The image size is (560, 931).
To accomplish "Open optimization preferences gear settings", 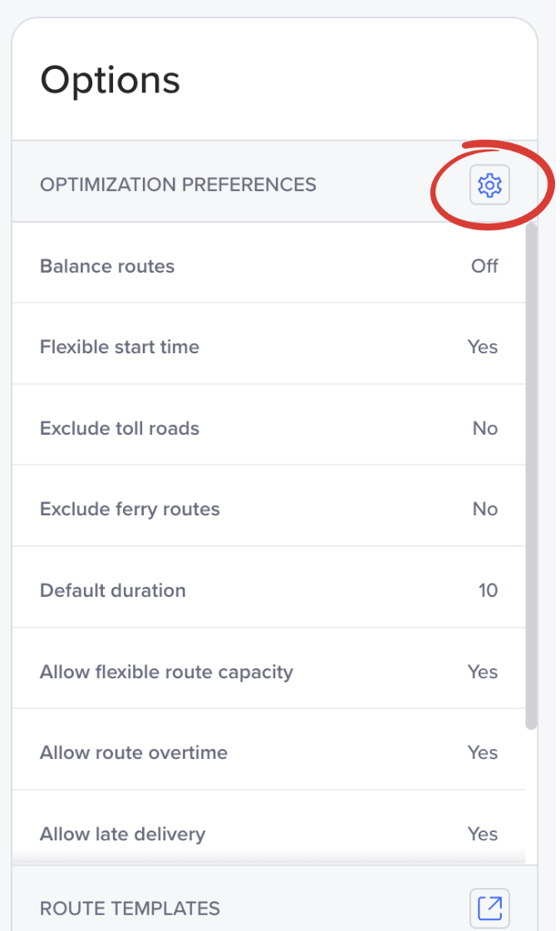I will pyautogui.click(x=490, y=185).
